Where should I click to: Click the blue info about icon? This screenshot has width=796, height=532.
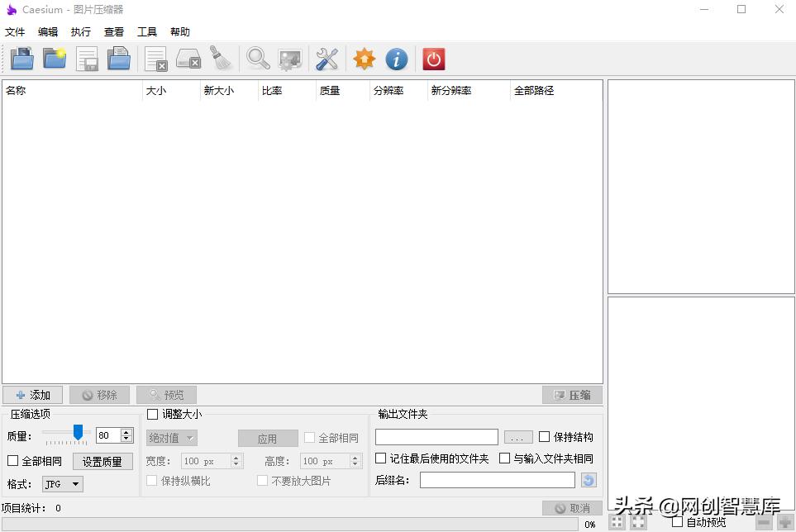[x=397, y=59]
